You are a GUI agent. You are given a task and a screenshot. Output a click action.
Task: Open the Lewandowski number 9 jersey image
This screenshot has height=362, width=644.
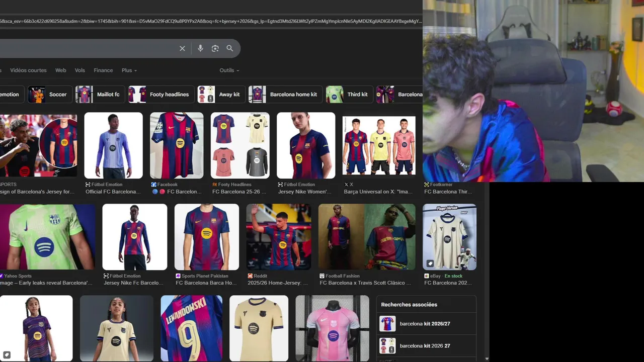point(191,328)
